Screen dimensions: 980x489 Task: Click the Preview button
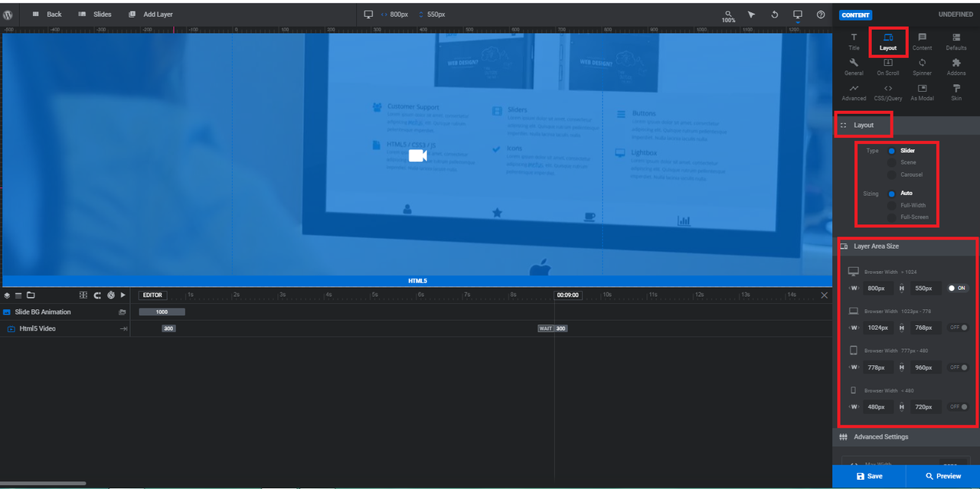click(942, 476)
